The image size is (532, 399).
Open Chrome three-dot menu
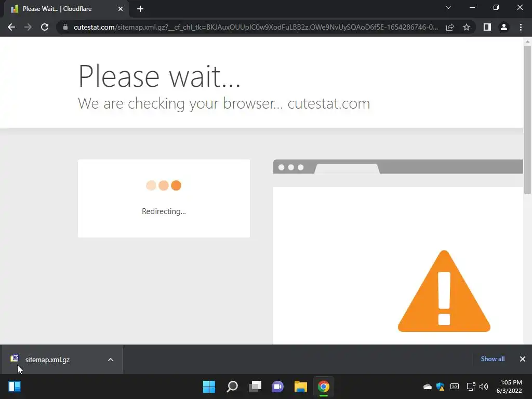pyautogui.click(x=521, y=27)
